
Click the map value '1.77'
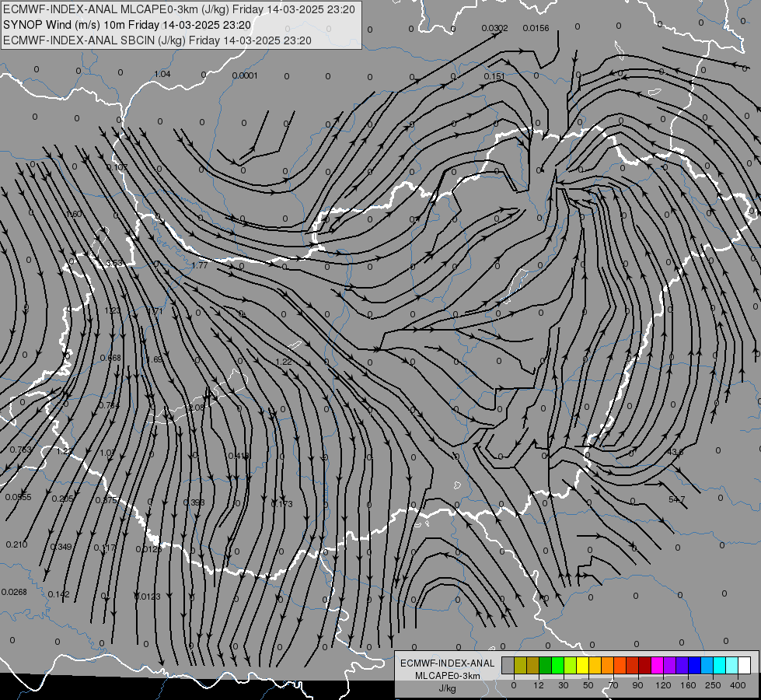200,265
